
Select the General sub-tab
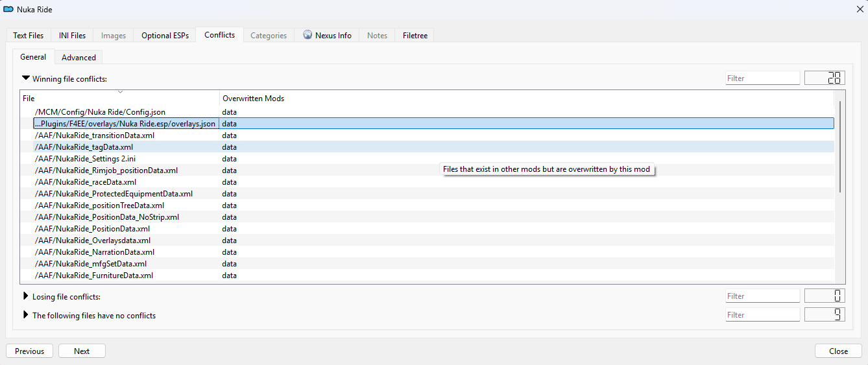(x=33, y=57)
